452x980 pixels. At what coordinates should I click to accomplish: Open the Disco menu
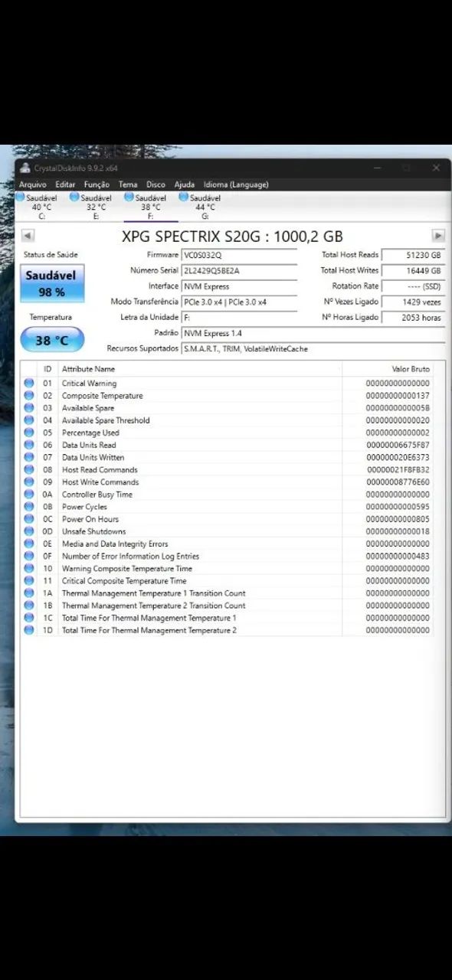click(x=156, y=185)
